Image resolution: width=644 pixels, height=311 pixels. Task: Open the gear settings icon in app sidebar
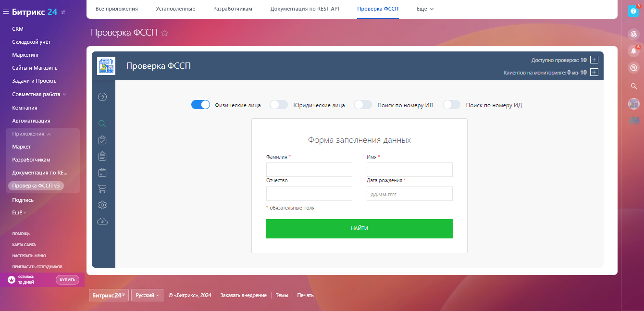102,205
